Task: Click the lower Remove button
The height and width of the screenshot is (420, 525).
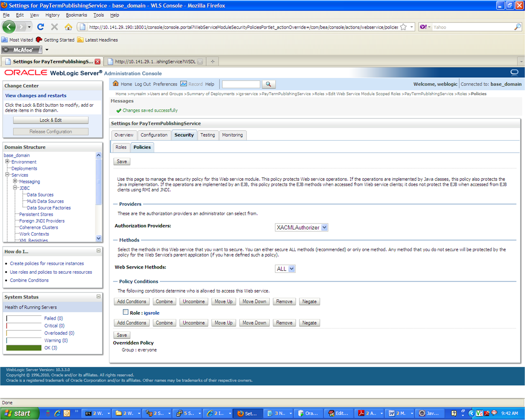Action: [284, 323]
